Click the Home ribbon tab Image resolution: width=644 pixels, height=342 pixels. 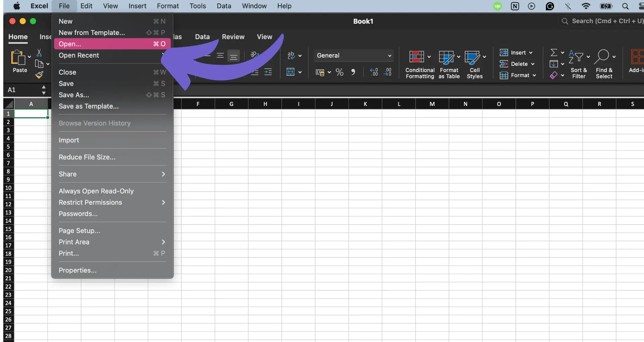[x=18, y=37]
